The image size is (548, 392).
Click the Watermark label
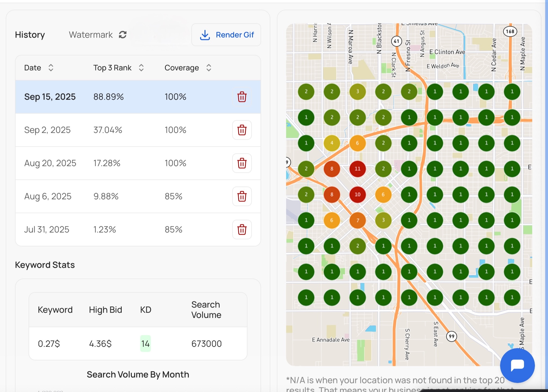click(x=91, y=35)
